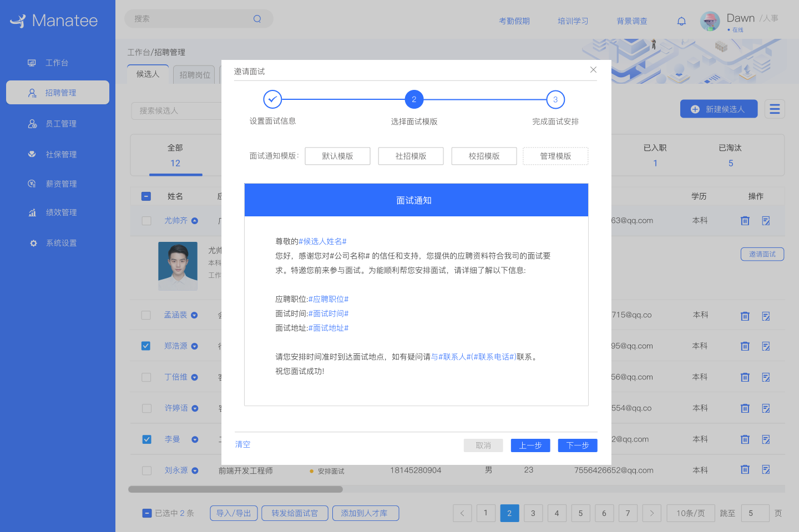Click the hamburger icon beside 新建候选人
799x532 pixels.
coord(775,109)
